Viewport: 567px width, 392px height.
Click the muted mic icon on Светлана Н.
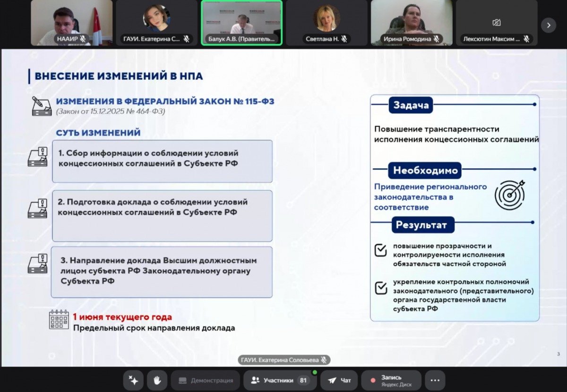click(344, 39)
